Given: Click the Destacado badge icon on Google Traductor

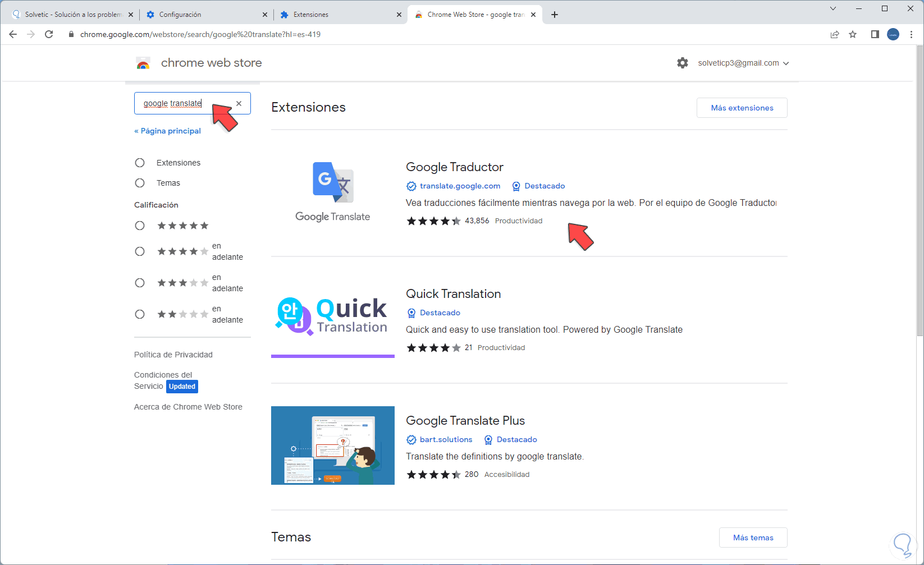Looking at the screenshot, I should tap(516, 186).
